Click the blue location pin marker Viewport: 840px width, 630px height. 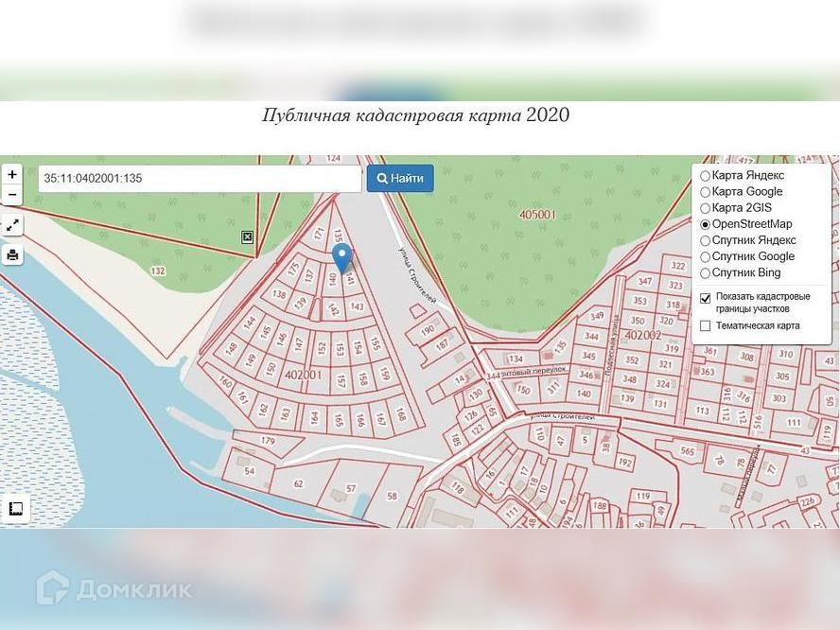click(x=342, y=257)
